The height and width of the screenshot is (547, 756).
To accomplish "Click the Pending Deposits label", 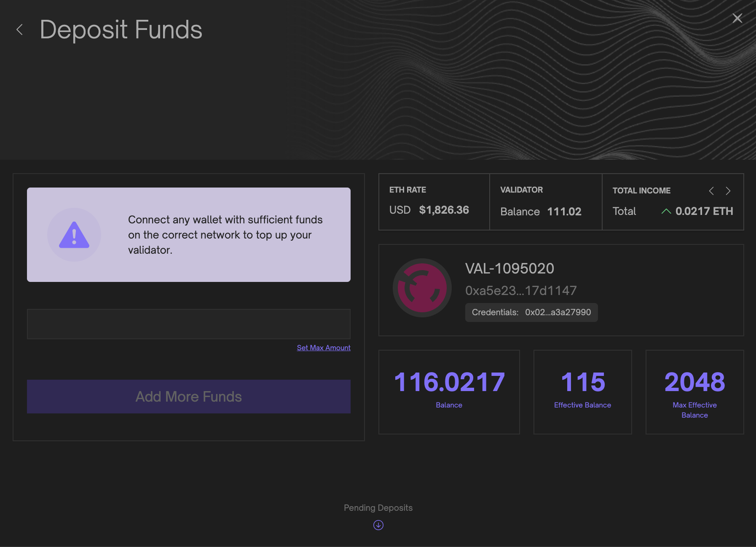I will pyautogui.click(x=378, y=508).
